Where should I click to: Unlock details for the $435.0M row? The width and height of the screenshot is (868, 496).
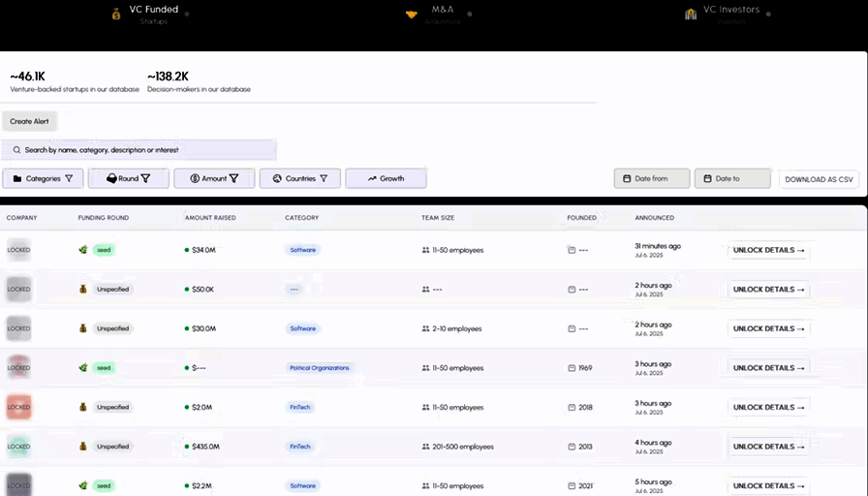tap(768, 447)
